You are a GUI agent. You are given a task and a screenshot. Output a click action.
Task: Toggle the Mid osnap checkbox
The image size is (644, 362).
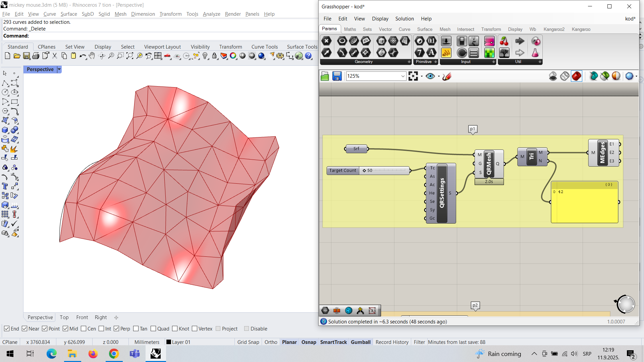click(x=65, y=328)
